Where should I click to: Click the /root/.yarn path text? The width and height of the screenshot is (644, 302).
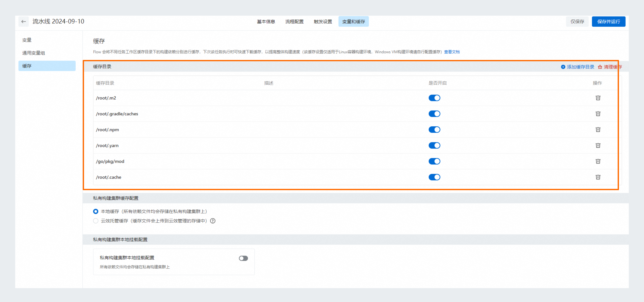pos(107,145)
